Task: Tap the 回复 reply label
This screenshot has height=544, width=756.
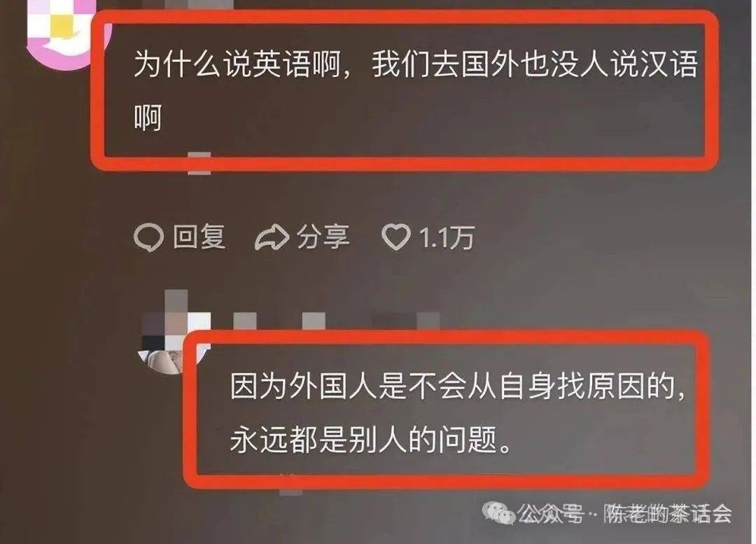Action: click(199, 237)
